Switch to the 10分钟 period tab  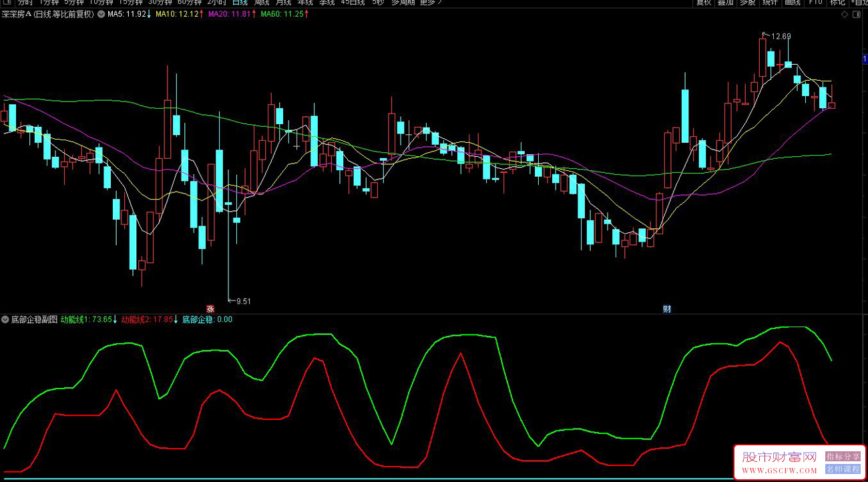click(102, 3)
